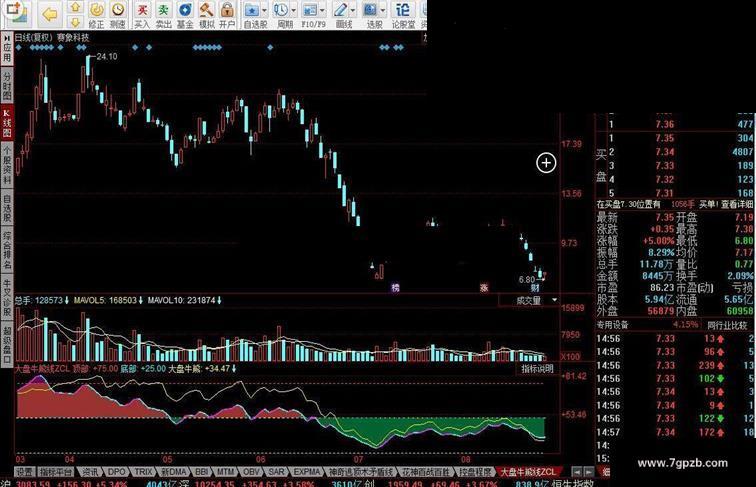Click the app logo icon at top-left
Screen dimensions: 756x487
[17, 14]
